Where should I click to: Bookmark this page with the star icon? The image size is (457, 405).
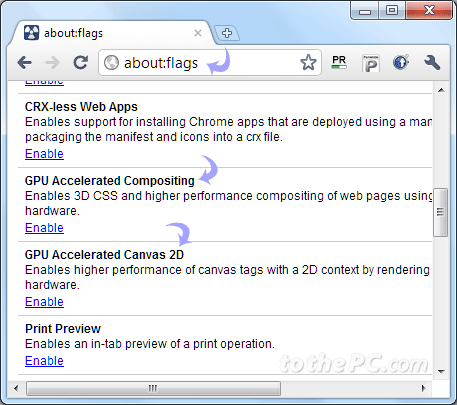pos(308,62)
